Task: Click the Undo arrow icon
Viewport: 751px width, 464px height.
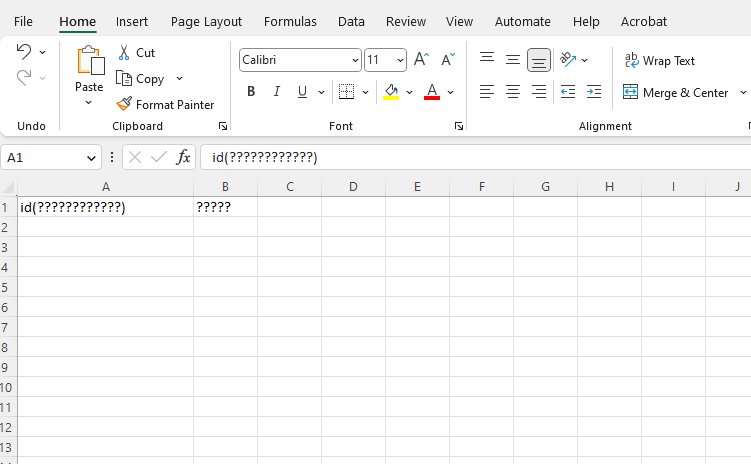Action: point(24,52)
